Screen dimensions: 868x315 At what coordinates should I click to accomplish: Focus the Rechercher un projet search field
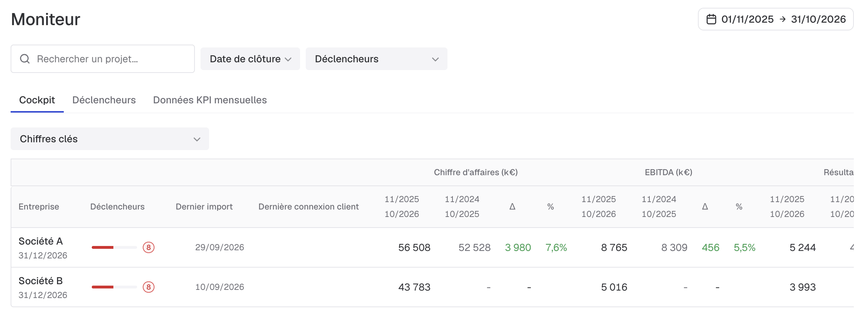[x=103, y=59]
